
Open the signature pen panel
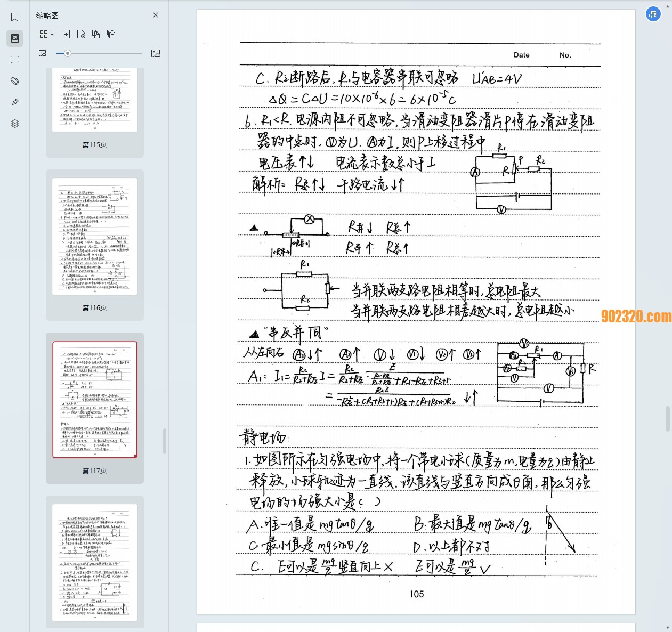15,102
